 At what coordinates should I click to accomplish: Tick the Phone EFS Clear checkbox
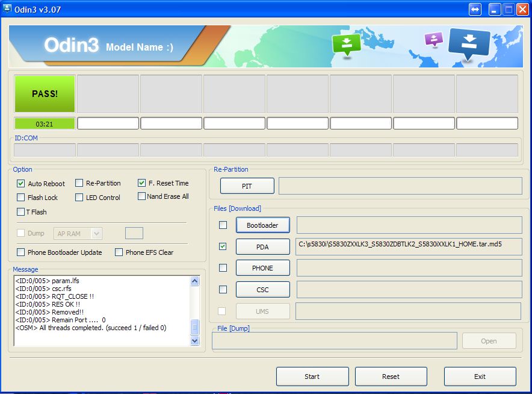tap(119, 252)
